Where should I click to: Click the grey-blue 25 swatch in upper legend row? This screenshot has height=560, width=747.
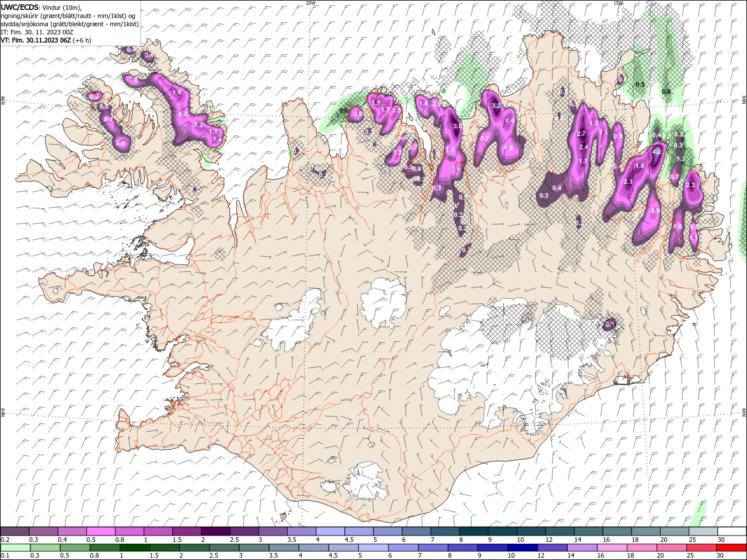703,531
